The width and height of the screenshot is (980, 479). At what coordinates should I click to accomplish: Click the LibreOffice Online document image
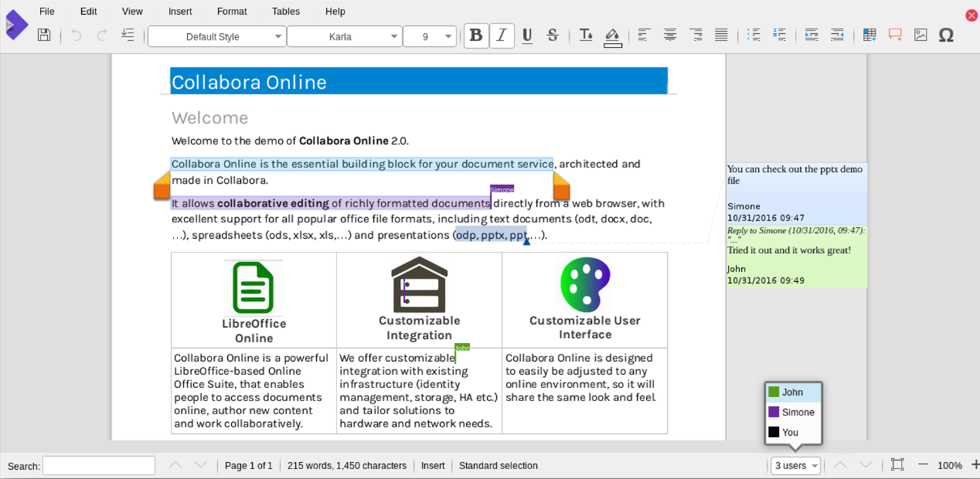pyautogui.click(x=254, y=287)
